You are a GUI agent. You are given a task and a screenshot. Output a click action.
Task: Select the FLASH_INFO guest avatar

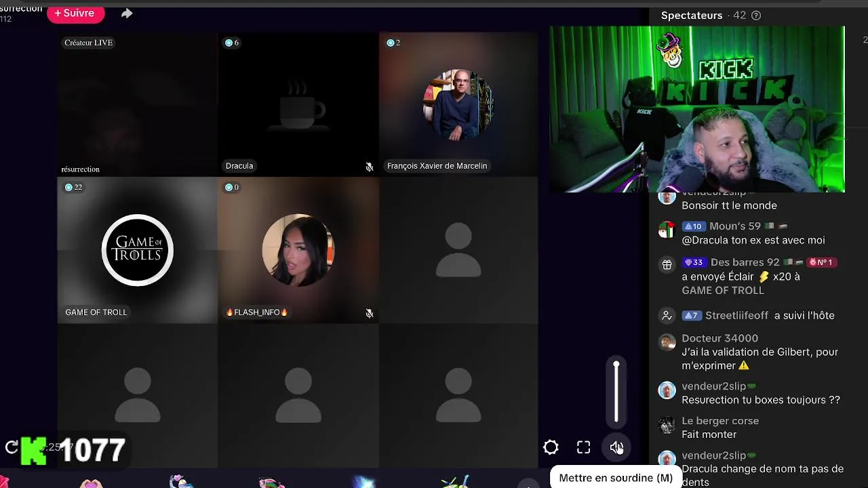coord(298,250)
